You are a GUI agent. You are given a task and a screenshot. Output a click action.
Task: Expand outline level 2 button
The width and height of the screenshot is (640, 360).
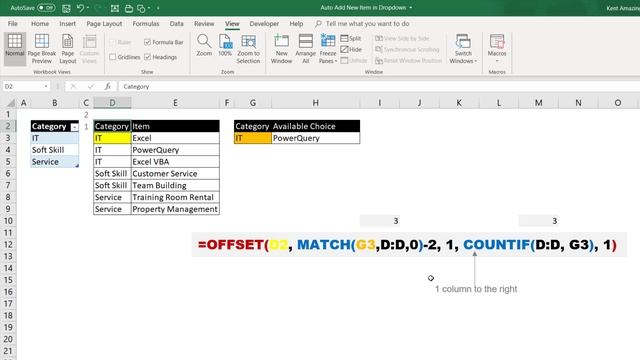pyautogui.click(x=86, y=115)
